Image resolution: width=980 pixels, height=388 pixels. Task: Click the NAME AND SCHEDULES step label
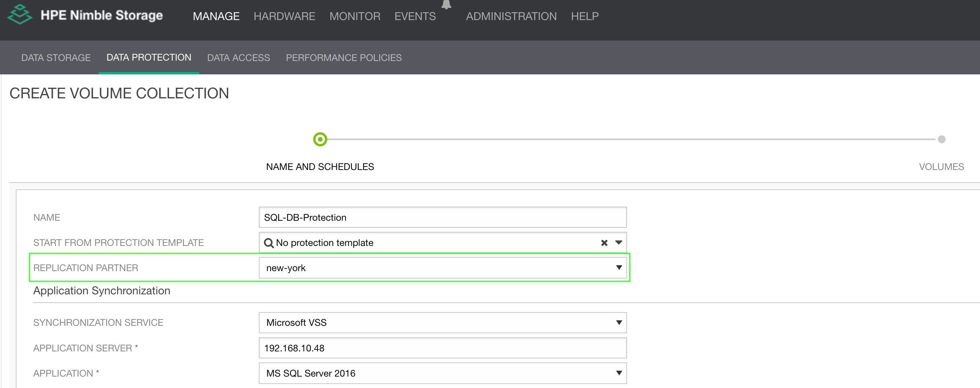[x=320, y=167]
